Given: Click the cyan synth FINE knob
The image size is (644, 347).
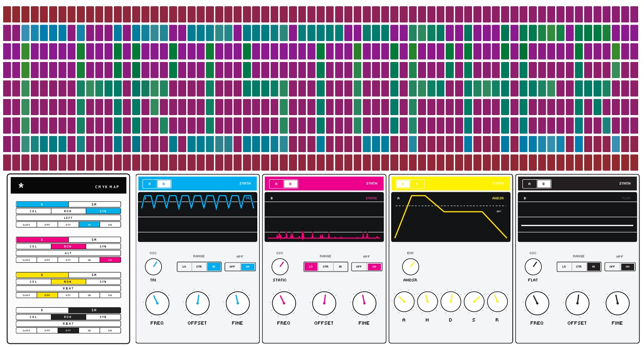Looking at the screenshot, I should tap(238, 303).
